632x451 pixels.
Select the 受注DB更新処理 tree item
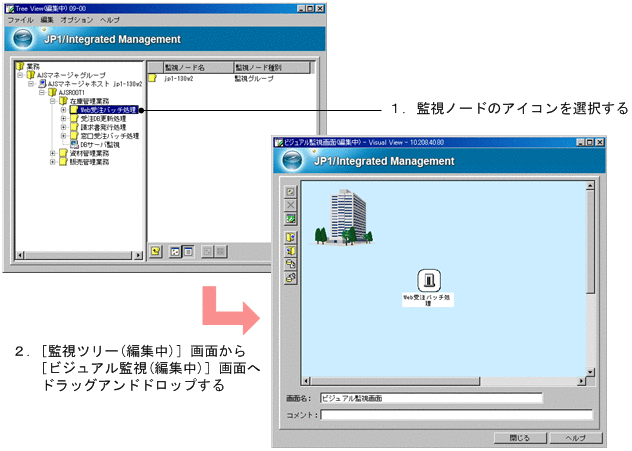[x=103, y=118]
